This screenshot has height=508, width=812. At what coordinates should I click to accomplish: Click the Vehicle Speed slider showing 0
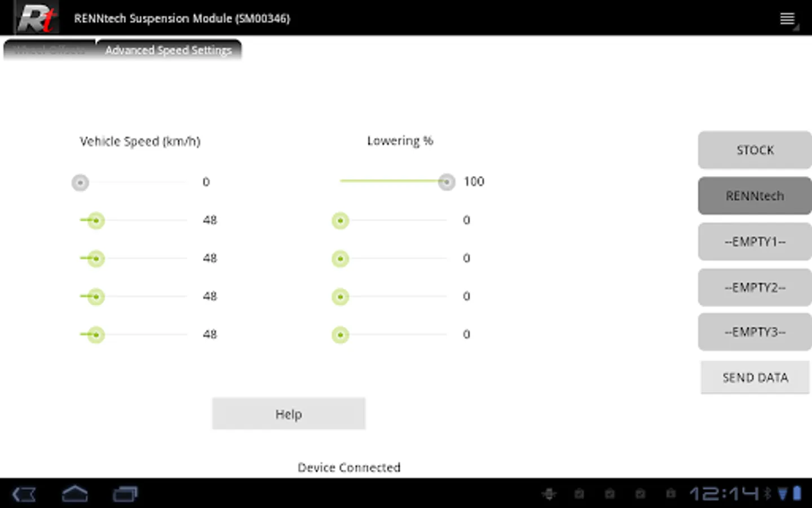pyautogui.click(x=130, y=182)
